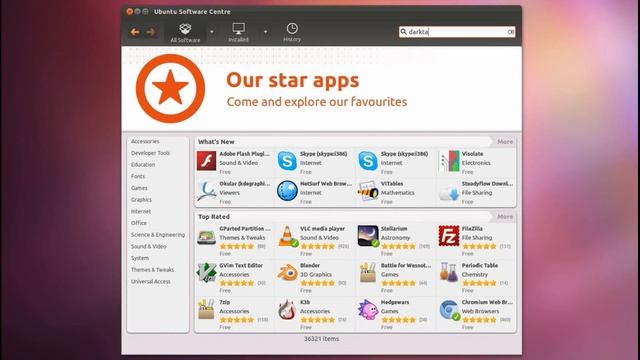
Task: Open the K3b app icon
Action: [x=287, y=309]
